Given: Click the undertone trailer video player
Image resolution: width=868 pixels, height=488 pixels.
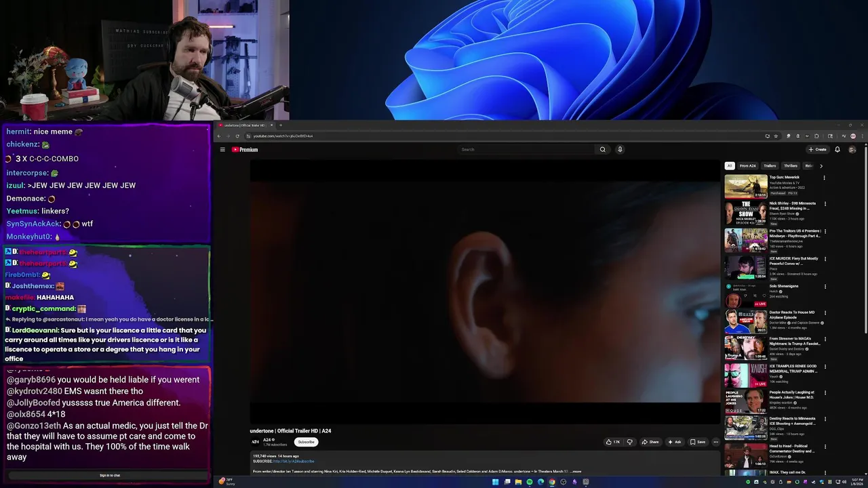Looking at the screenshot, I should tap(485, 291).
